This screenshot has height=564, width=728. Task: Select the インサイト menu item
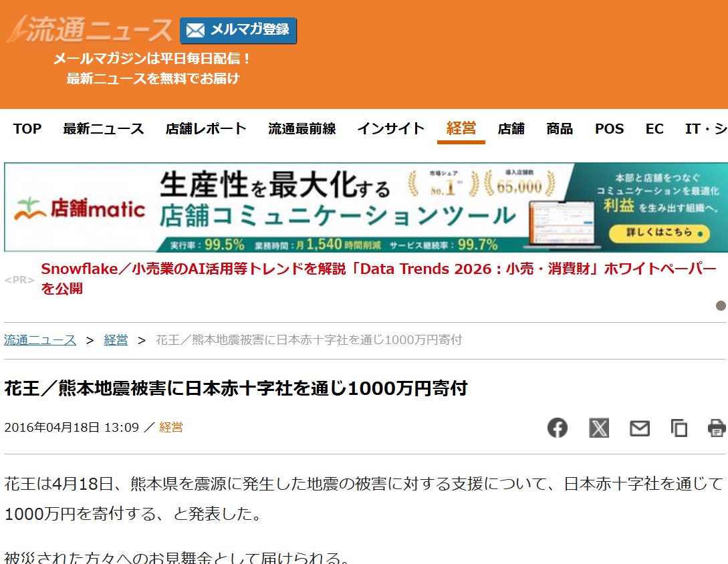click(x=391, y=128)
